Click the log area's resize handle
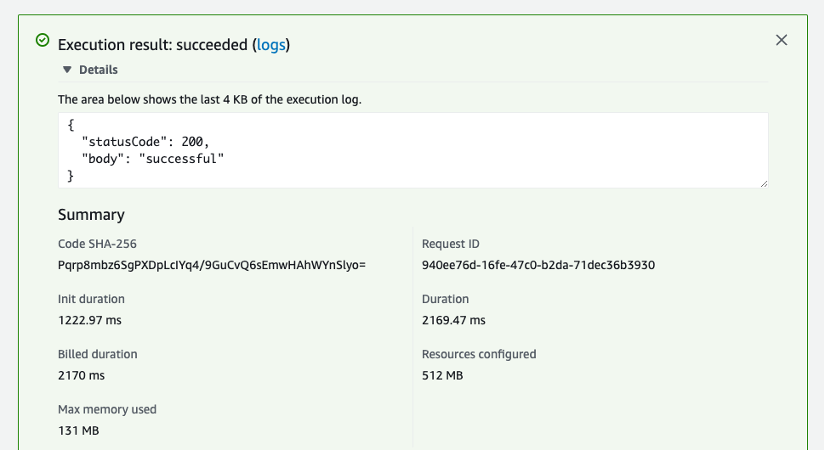The height and width of the screenshot is (452, 824). pyautogui.click(x=764, y=183)
